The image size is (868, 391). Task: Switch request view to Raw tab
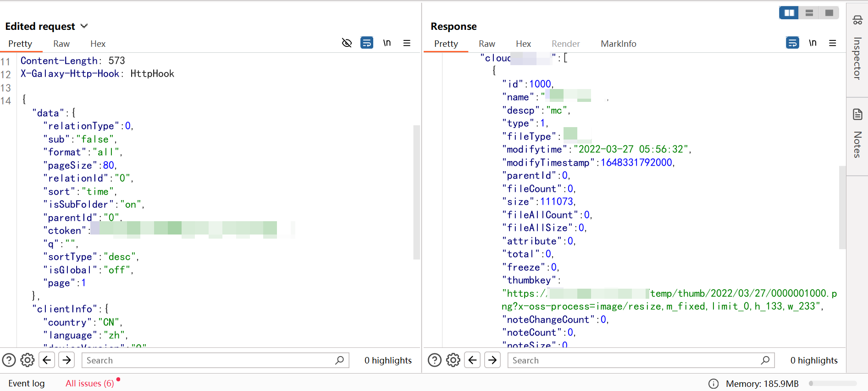pos(61,44)
